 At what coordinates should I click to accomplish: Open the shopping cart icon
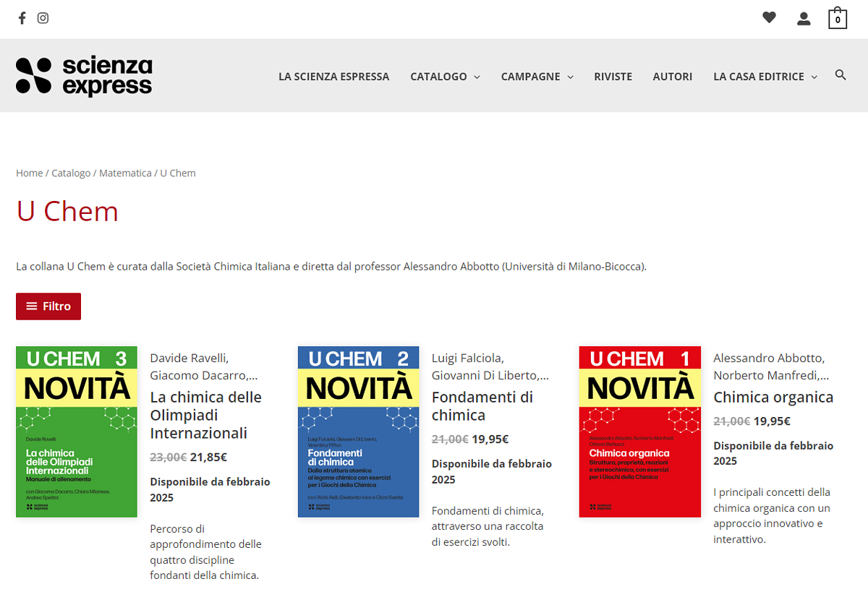point(837,18)
